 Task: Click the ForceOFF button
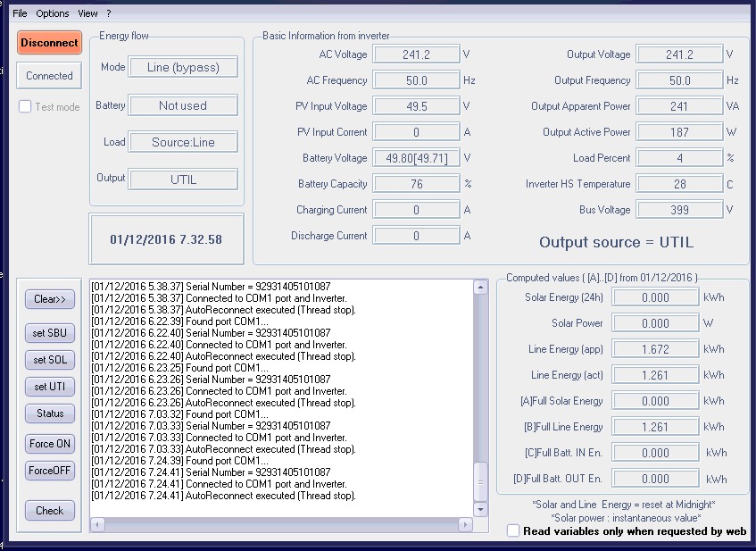50,471
